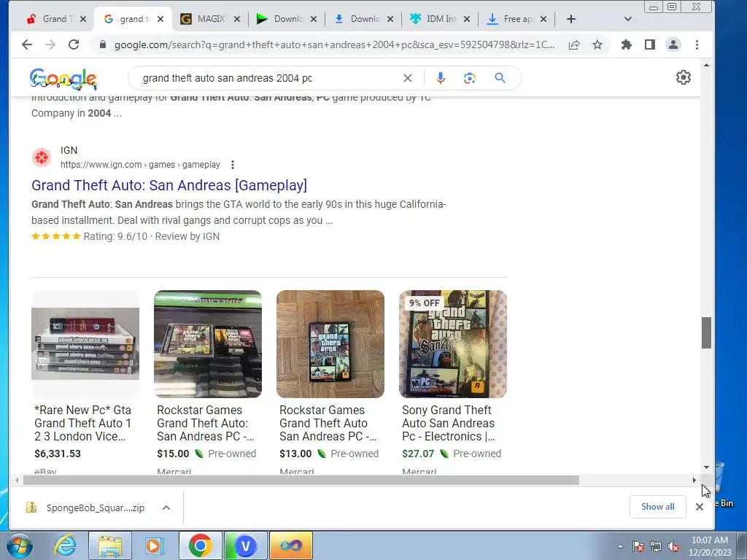The height and width of the screenshot is (560, 747).
Task: Bookmark this page with star icon
Action: [x=597, y=44]
